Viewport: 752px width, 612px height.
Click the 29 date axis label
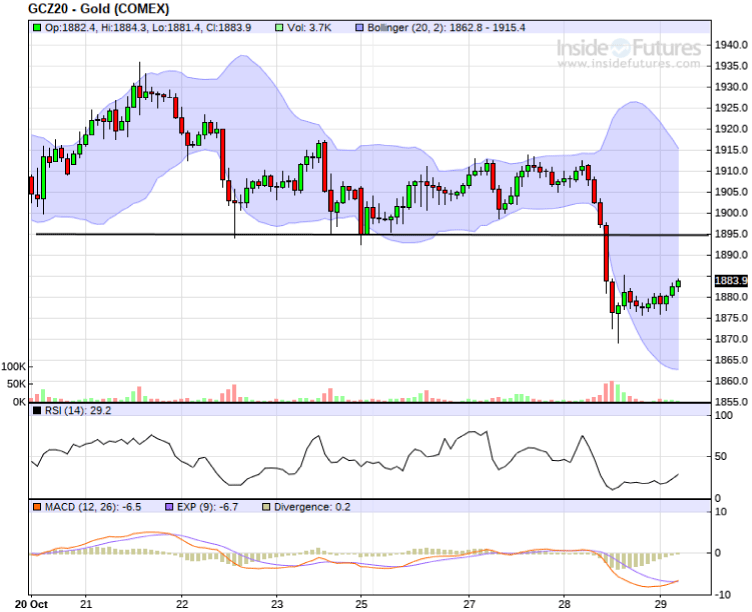pos(662,604)
